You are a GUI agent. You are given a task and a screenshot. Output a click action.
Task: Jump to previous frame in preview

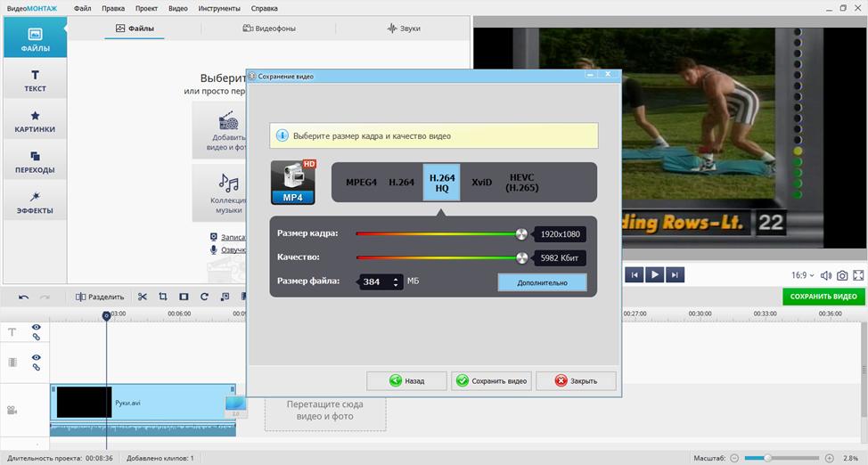pos(635,274)
